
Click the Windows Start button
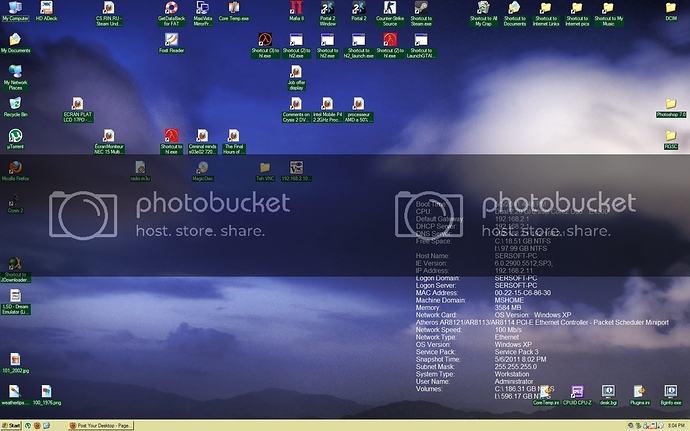point(14,425)
